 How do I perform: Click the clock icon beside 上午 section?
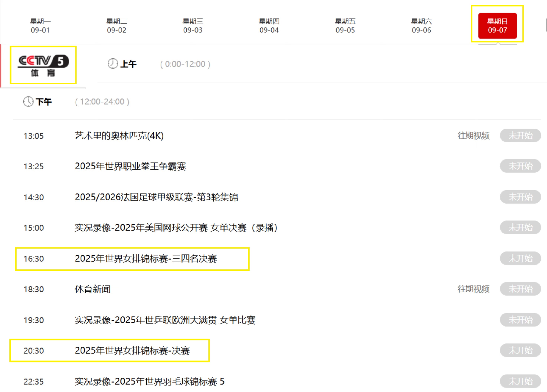pyautogui.click(x=113, y=64)
